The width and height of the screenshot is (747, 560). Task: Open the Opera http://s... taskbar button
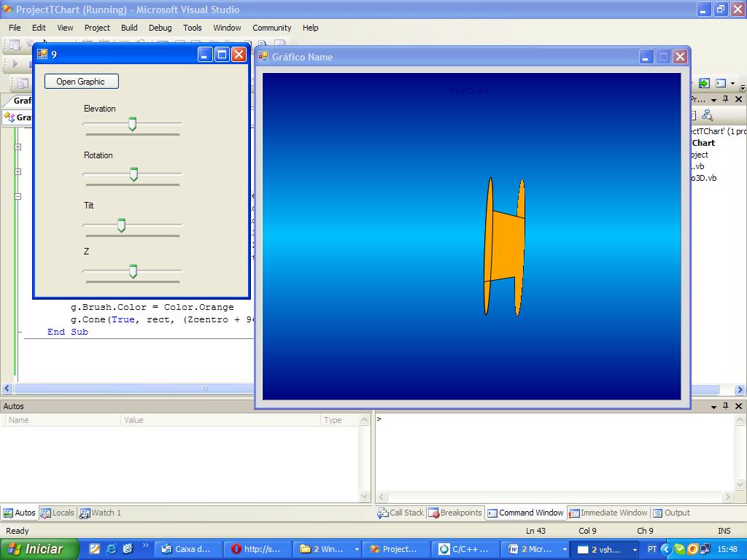pos(258,549)
